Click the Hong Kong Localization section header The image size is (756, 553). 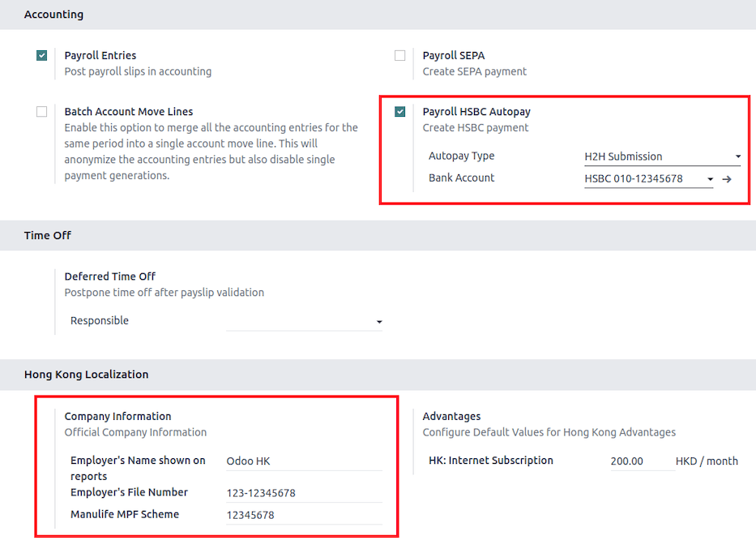tap(86, 375)
